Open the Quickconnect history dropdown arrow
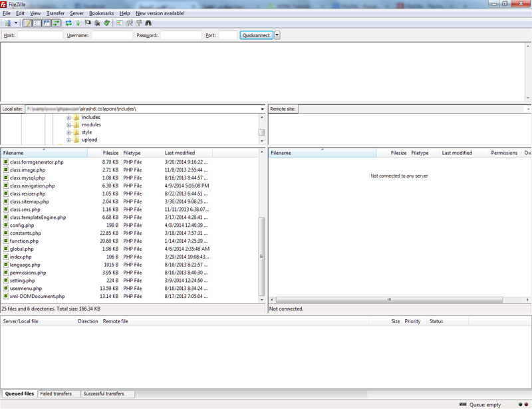This screenshot has height=409, width=532. click(x=277, y=35)
